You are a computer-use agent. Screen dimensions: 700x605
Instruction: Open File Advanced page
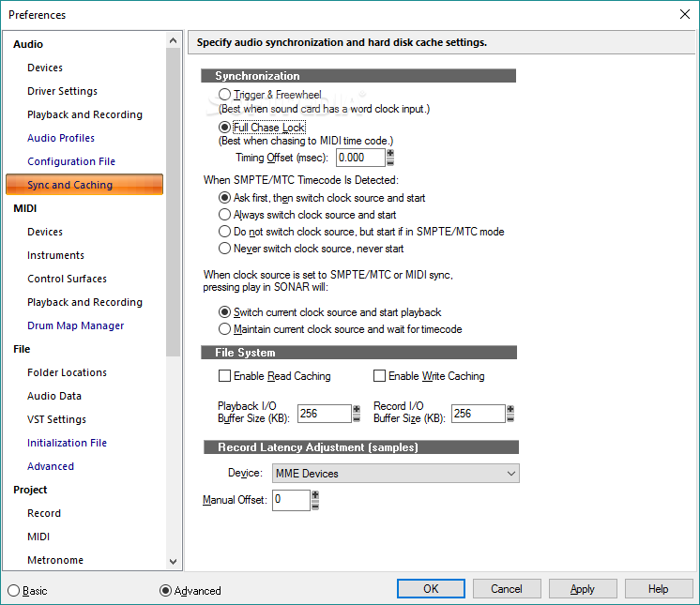click(51, 466)
